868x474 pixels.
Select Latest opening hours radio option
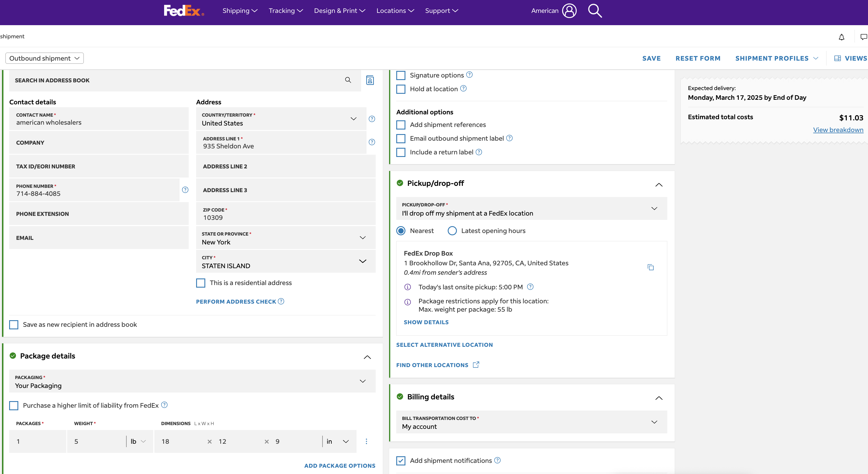(x=452, y=231)
